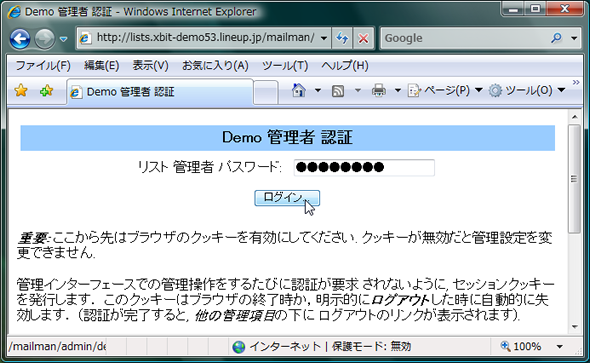590x363 pixels.
Task: Open the お気に入り(A) menu
Action: click(x=215, y=66)
